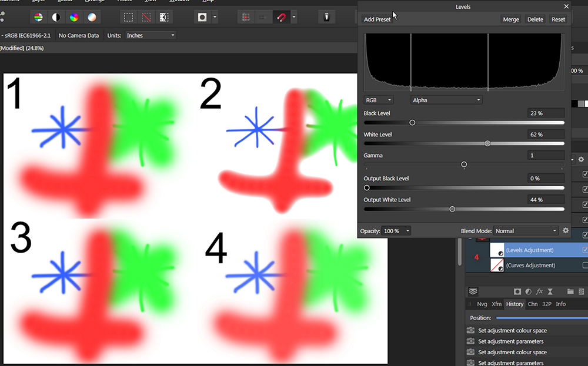Select the (Curves Adjustment) layer name
588x366 pixels.
(x=530, y=265)
